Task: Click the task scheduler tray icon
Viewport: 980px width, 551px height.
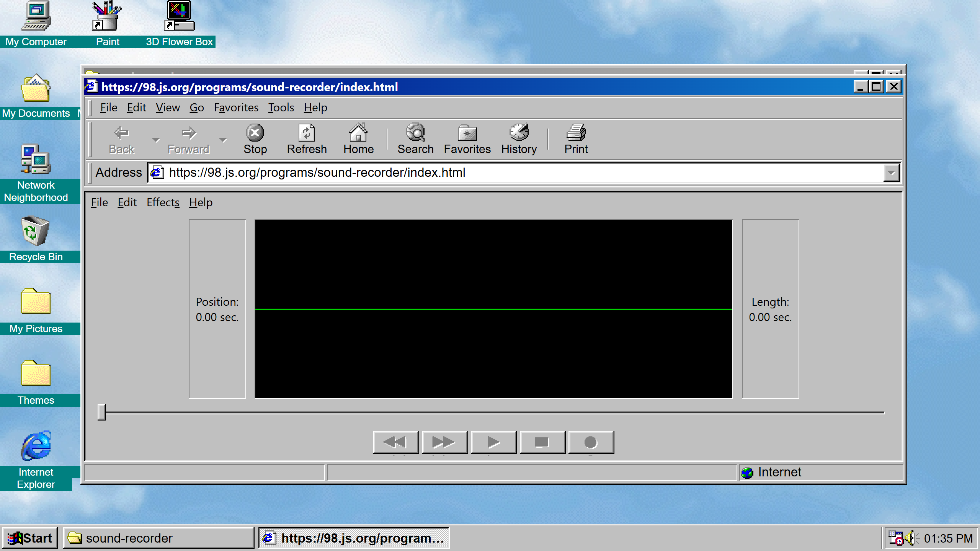Action: click(895, 538)
